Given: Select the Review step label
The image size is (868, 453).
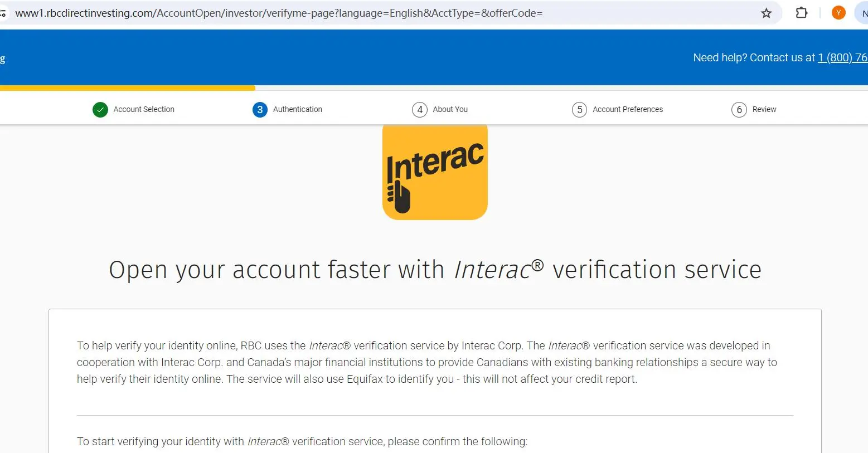Looking at the screenshot, I should pyautogui.click(x=764, y=109).
